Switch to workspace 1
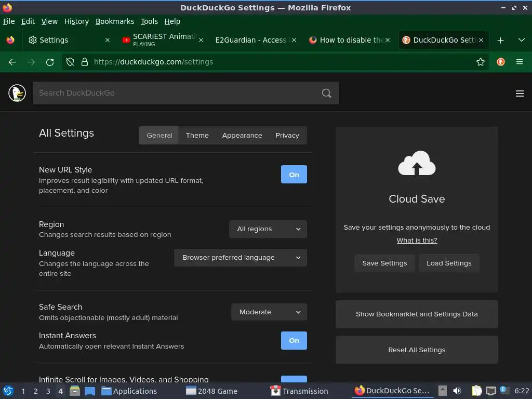 point(23,391)
